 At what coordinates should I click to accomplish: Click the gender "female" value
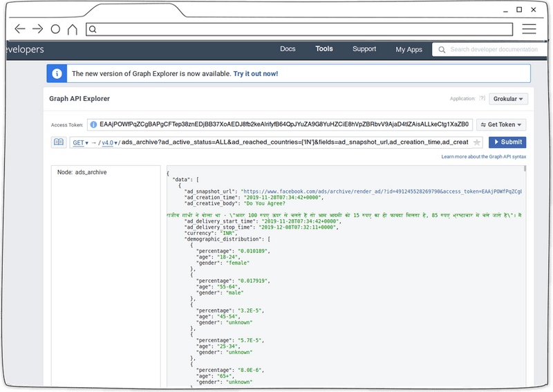[238, 263]
